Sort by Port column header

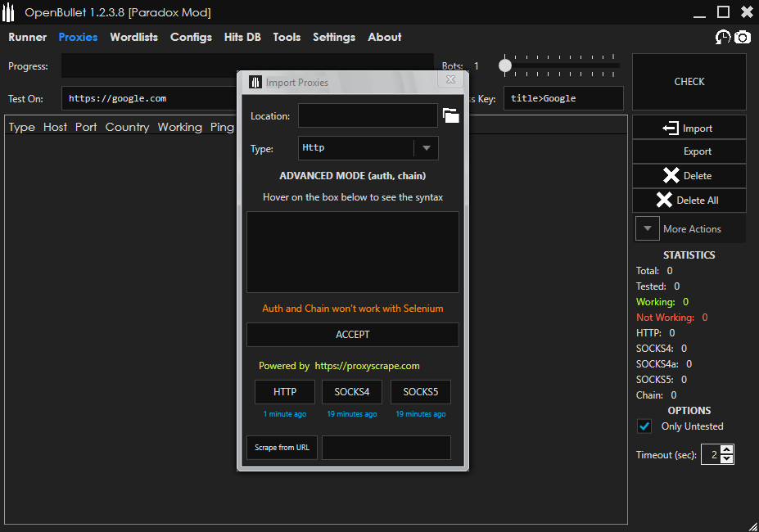pos(86,127)
